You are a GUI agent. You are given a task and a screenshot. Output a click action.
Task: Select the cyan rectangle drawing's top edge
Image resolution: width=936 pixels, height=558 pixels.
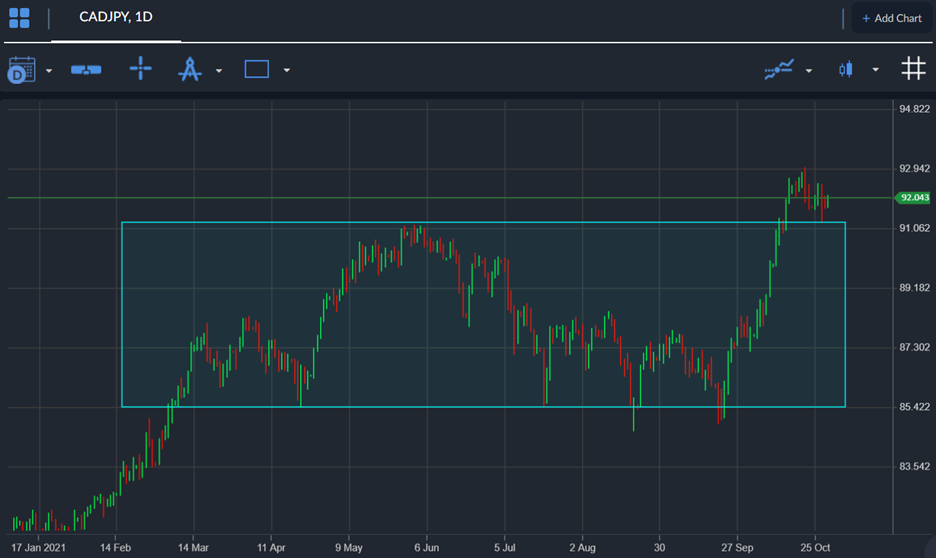[484, 223]
